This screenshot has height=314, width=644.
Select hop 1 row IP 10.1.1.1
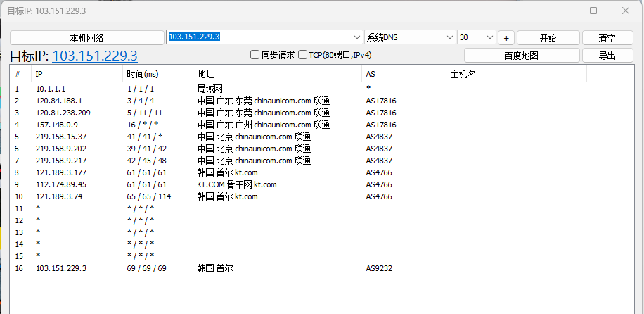tap(51, 89)
